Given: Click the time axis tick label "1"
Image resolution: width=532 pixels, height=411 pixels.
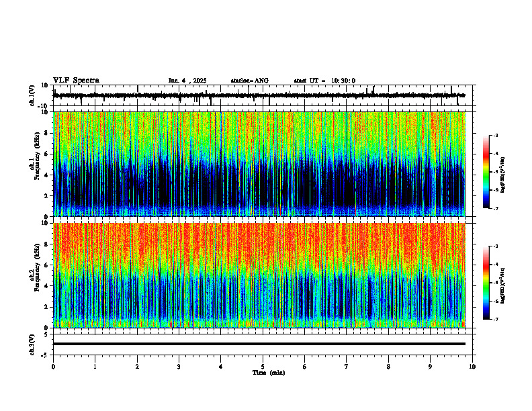Looking at the screenshot, I should tap(95, 367).
